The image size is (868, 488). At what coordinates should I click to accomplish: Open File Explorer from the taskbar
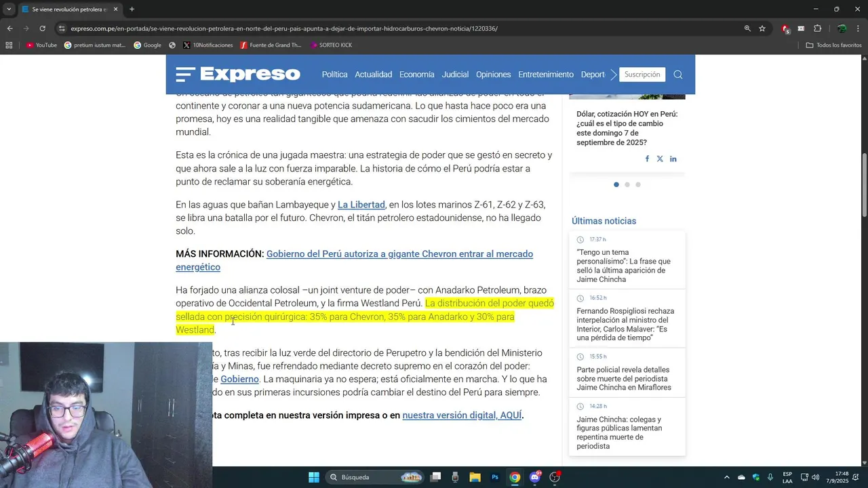(475, 477)
